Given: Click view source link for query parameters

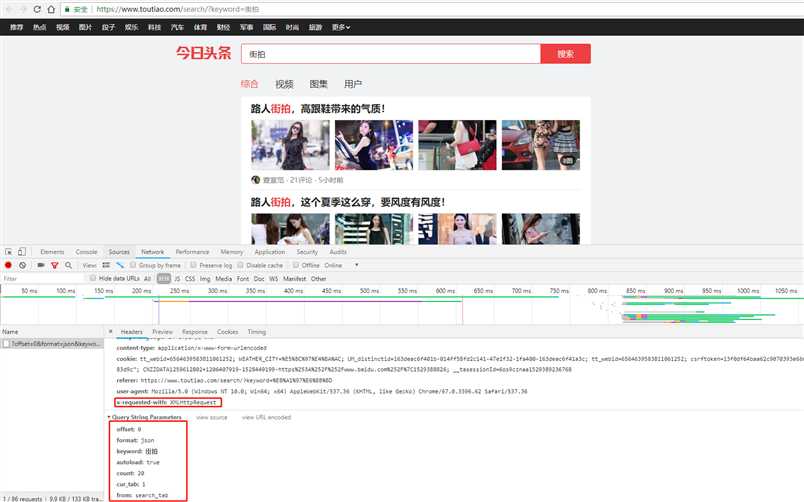Looking at the screenshot, I should click(212, 417).
